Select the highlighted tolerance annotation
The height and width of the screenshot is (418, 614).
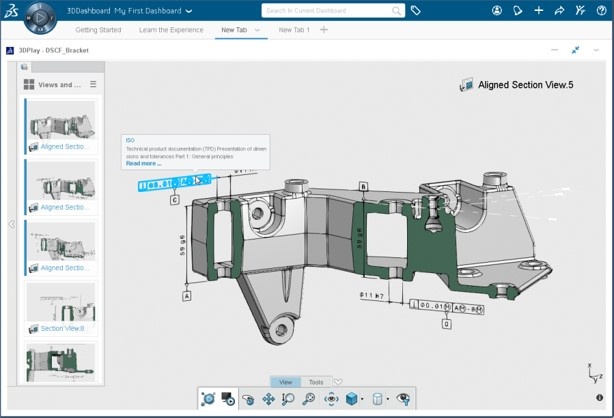pyautogui.click(x=174, y=183)
